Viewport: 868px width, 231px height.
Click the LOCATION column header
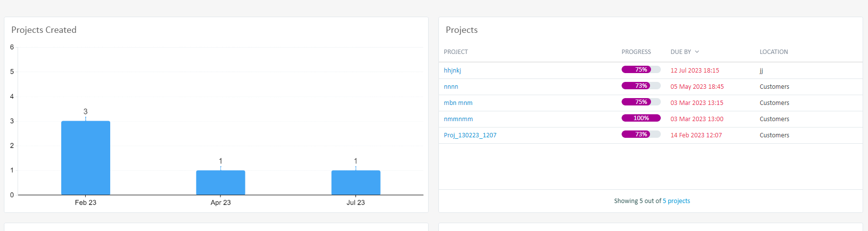[773, 51]
